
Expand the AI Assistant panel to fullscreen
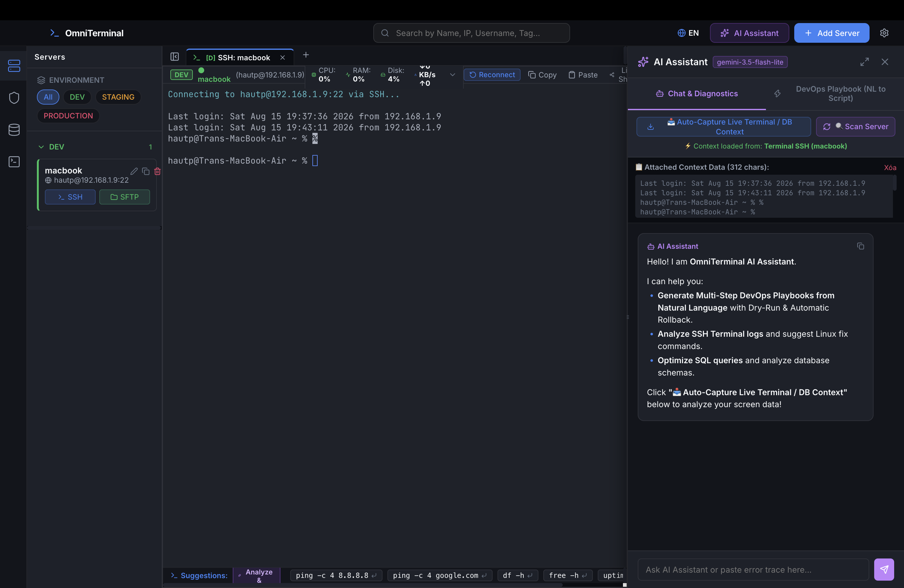click(x=865, y=62)
